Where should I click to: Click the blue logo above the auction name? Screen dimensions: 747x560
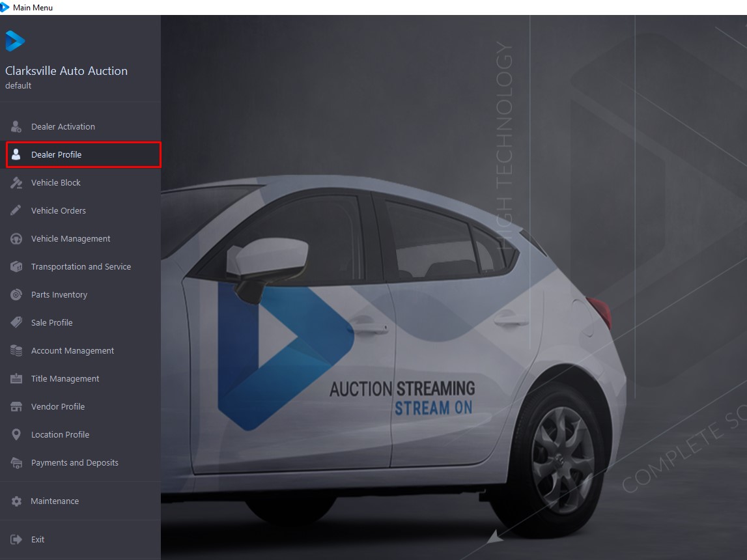point(15,41)
